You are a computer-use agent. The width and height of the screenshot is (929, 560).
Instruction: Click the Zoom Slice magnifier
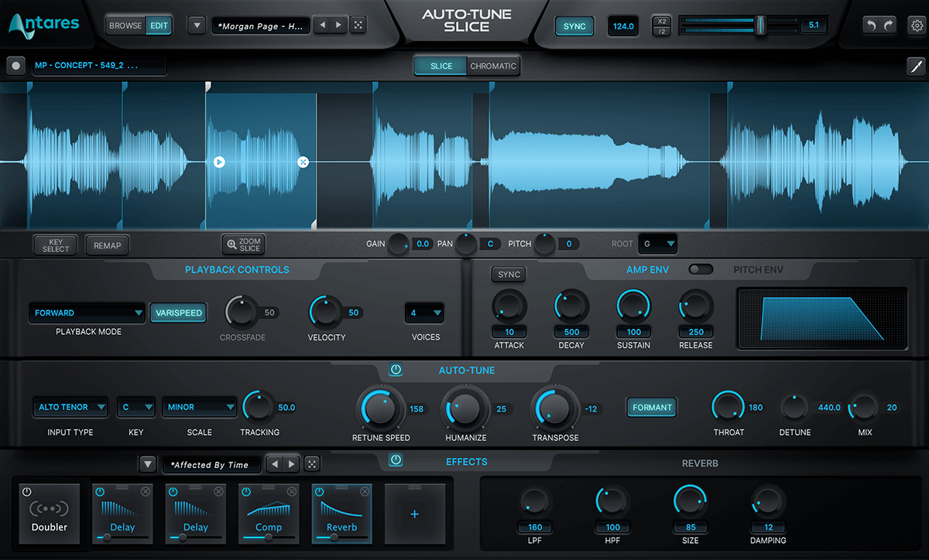243,244
